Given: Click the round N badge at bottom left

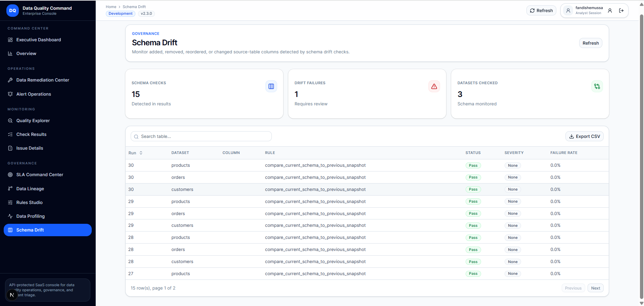Looking at the screenshot, I should [12, 295].
